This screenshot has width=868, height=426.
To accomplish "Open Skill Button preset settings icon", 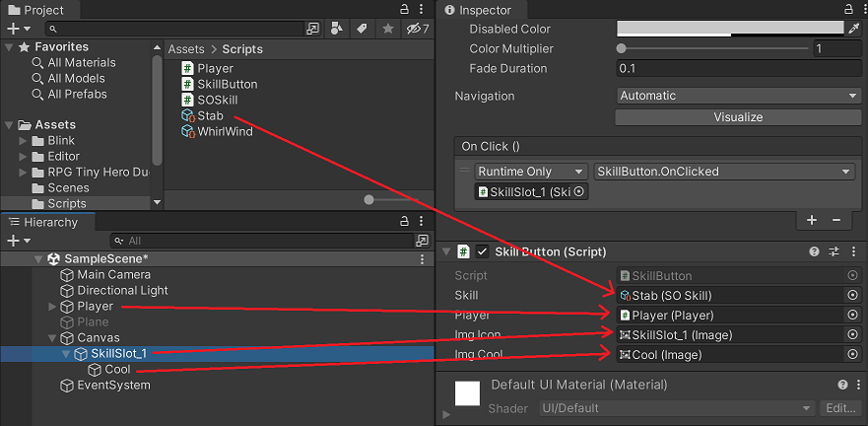I will pos(835,251).
